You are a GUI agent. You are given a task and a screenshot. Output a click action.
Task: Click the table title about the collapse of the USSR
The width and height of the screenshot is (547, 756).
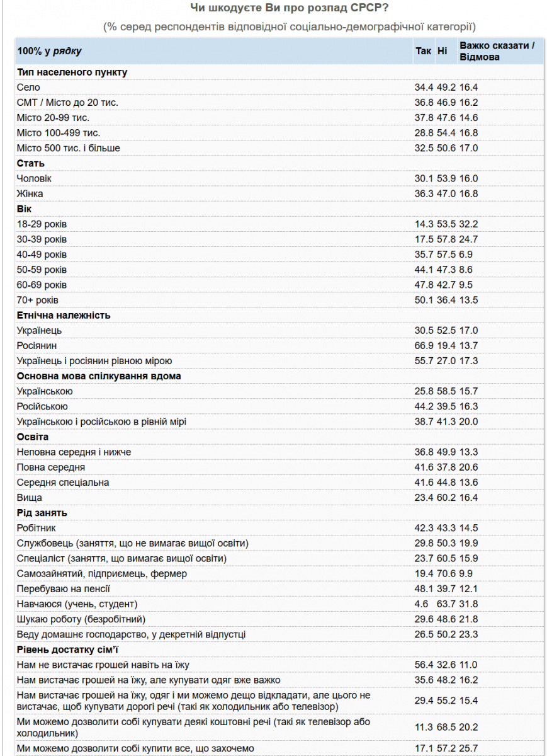(289, 8)
